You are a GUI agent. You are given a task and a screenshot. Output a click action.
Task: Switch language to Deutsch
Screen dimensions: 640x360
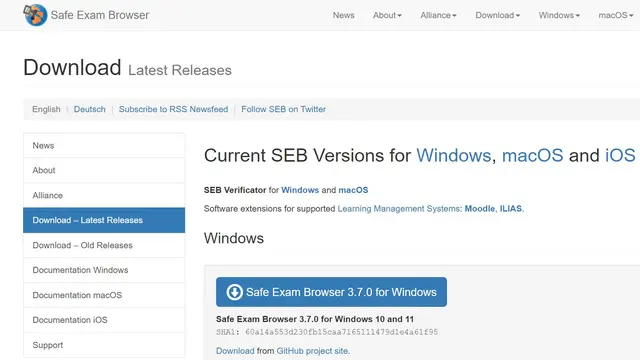point(89,109)
